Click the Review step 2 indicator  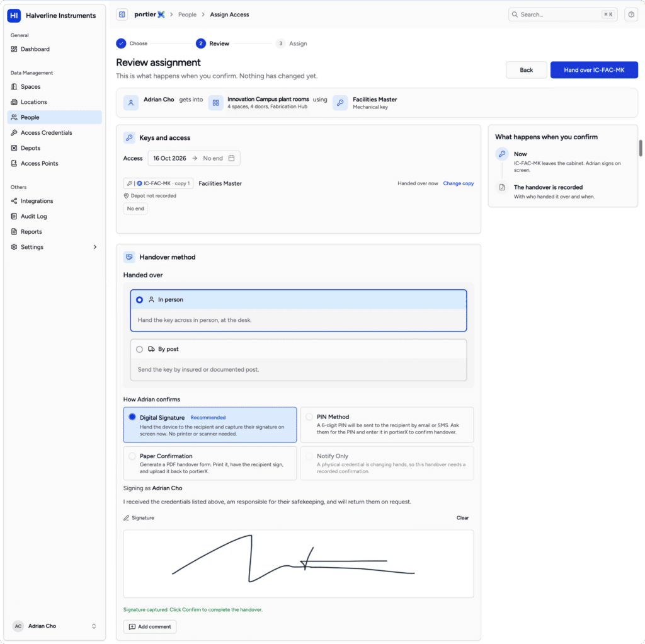point(201,43)
